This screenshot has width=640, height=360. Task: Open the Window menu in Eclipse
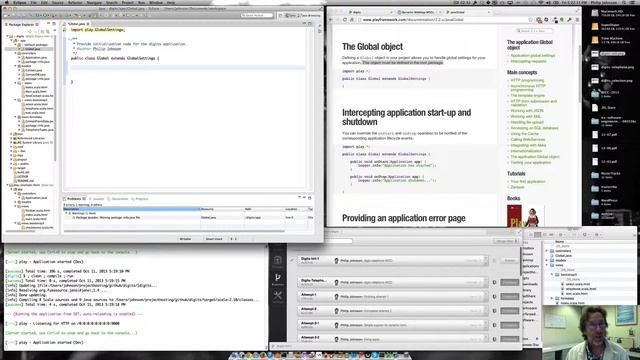pyautogui.click(x=156, y=2)
